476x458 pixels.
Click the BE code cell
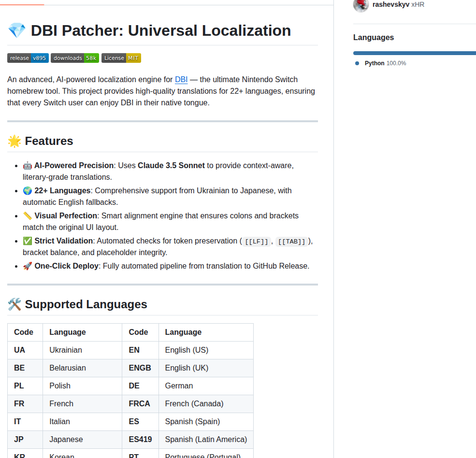(25, 368)
